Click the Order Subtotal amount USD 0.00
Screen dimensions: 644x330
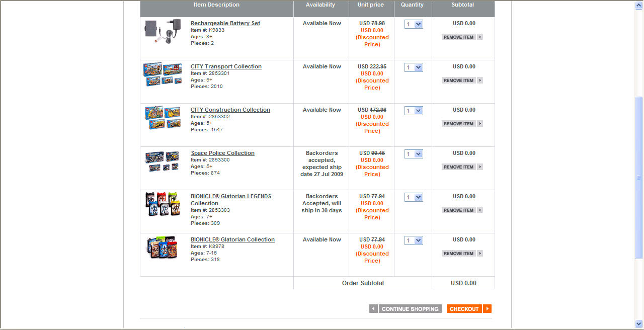(x=463, y=283)
